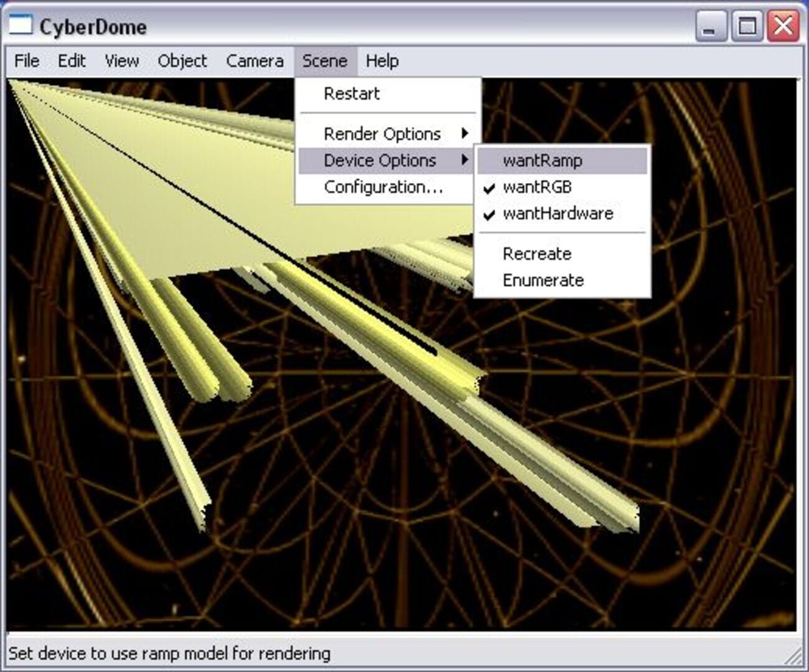The height and width of the screenshot is (672, 809).
Task: Open the submenu arrow next to Render Options
Action: [465, 133]
